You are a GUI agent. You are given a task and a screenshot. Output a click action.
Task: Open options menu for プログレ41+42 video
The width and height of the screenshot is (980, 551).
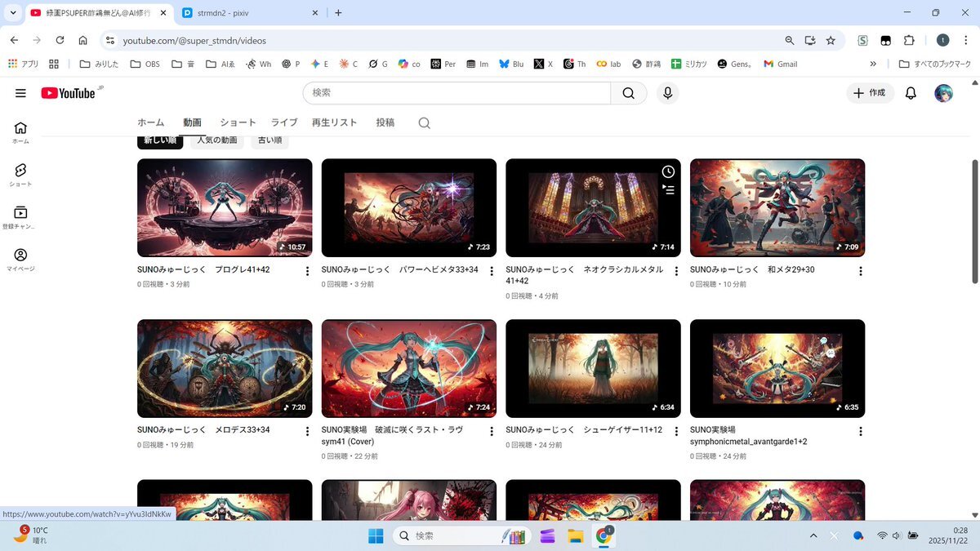[308, 271]
